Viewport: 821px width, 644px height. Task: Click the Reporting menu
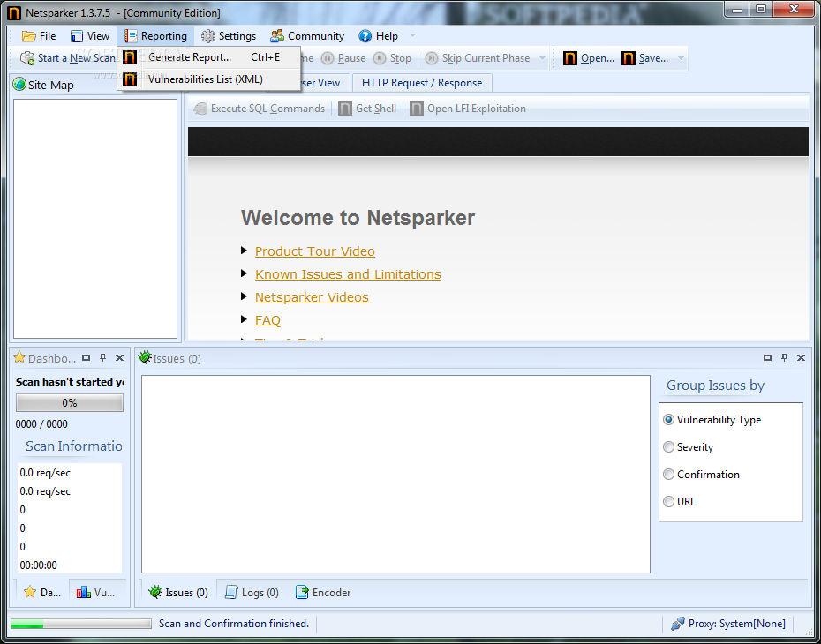(155, 36)
